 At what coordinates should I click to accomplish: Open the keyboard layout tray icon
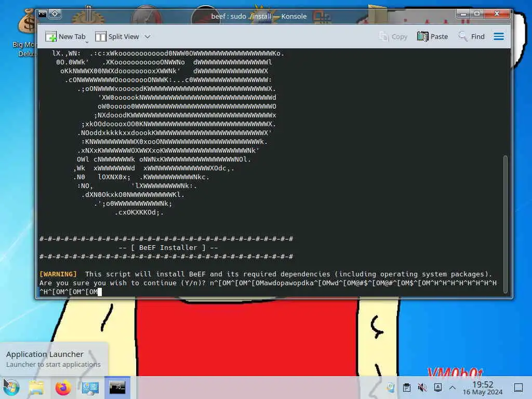(x=437, y=388)
